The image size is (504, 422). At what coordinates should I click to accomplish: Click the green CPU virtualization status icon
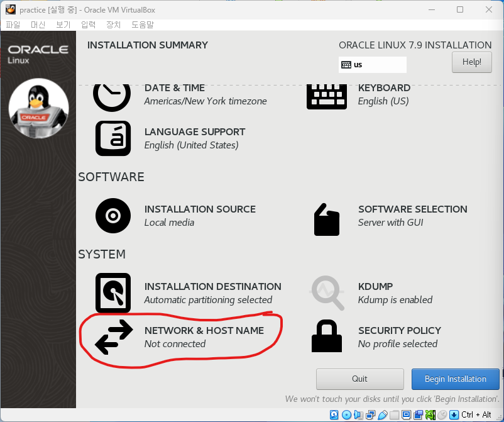430,415
